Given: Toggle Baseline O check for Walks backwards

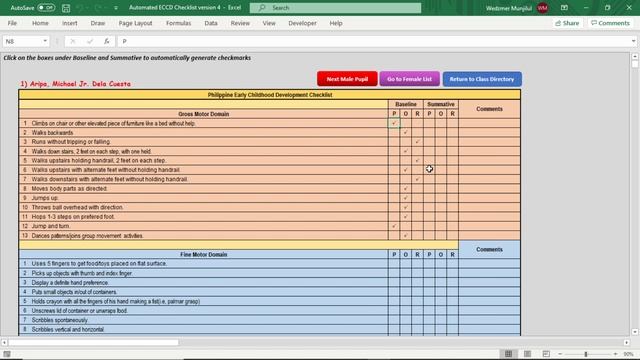Looking at the screenshot, I should tap(405, 132).
